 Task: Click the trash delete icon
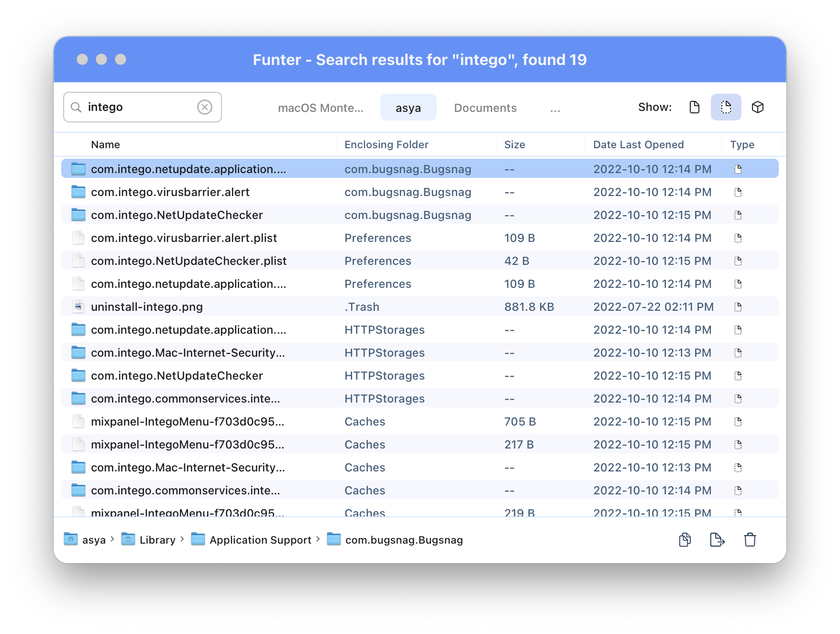[750, 540]
